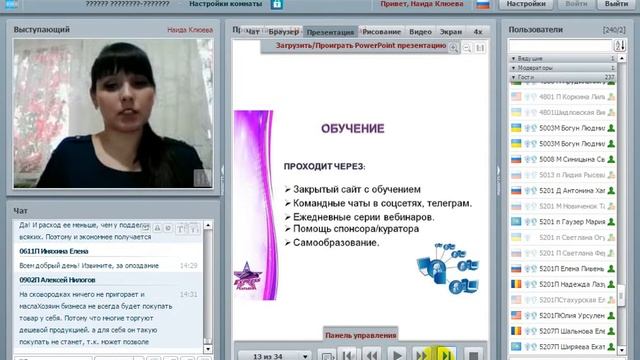Viewport: 640px width, 360px height.
Task: Click the chat notification bell icon
Action: [x=157, y=229]
